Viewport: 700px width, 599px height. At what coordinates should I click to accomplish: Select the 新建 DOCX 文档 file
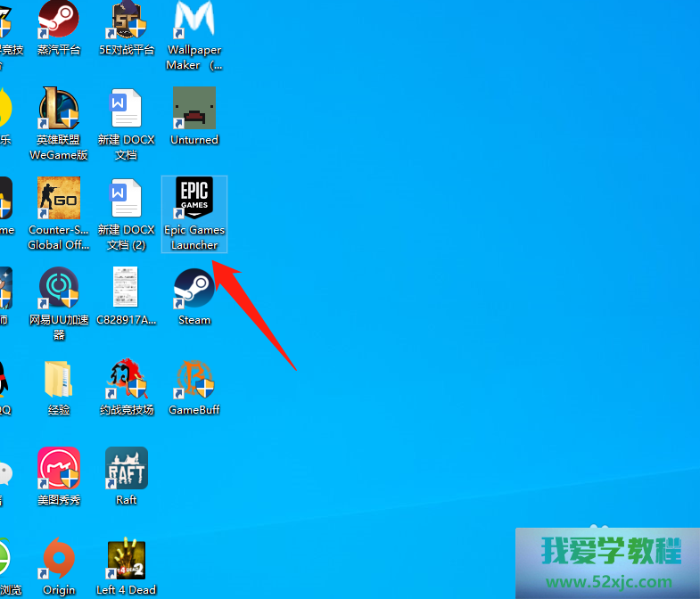click(127, 109)
